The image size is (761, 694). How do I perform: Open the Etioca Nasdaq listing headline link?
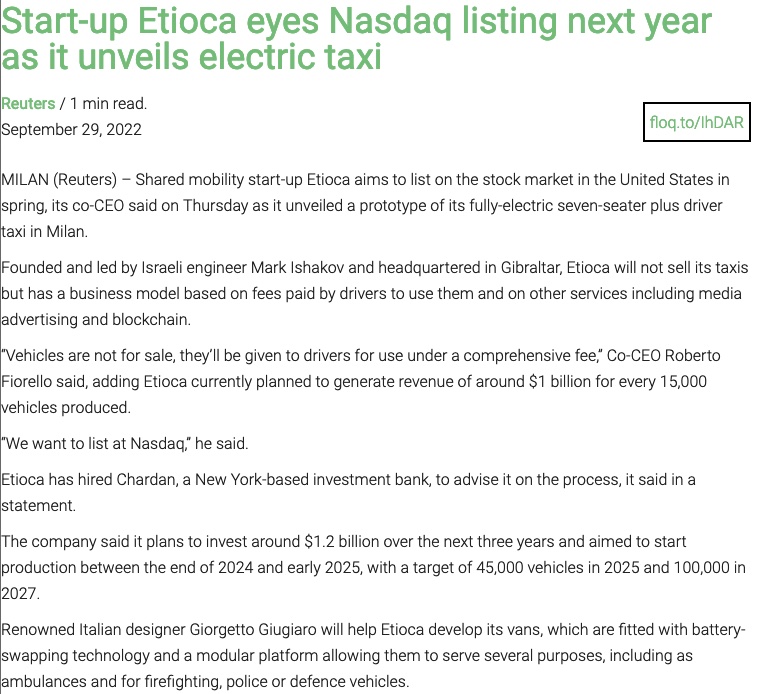point(356,39)
